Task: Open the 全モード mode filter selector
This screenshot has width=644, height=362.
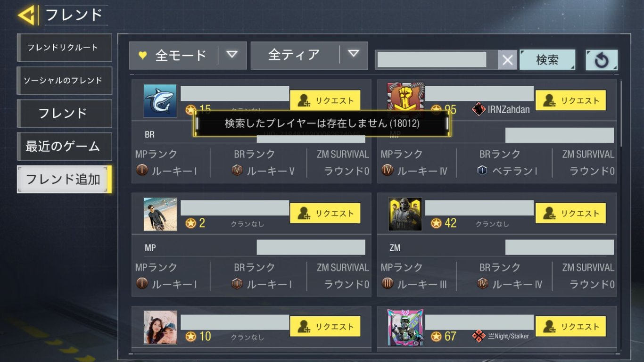Action: point(173,55)
